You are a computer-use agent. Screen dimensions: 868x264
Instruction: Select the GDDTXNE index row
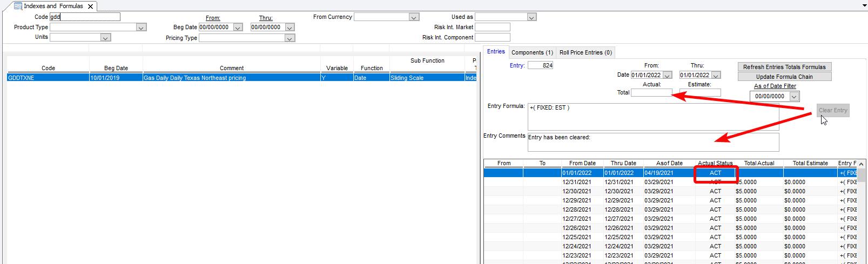162,78
